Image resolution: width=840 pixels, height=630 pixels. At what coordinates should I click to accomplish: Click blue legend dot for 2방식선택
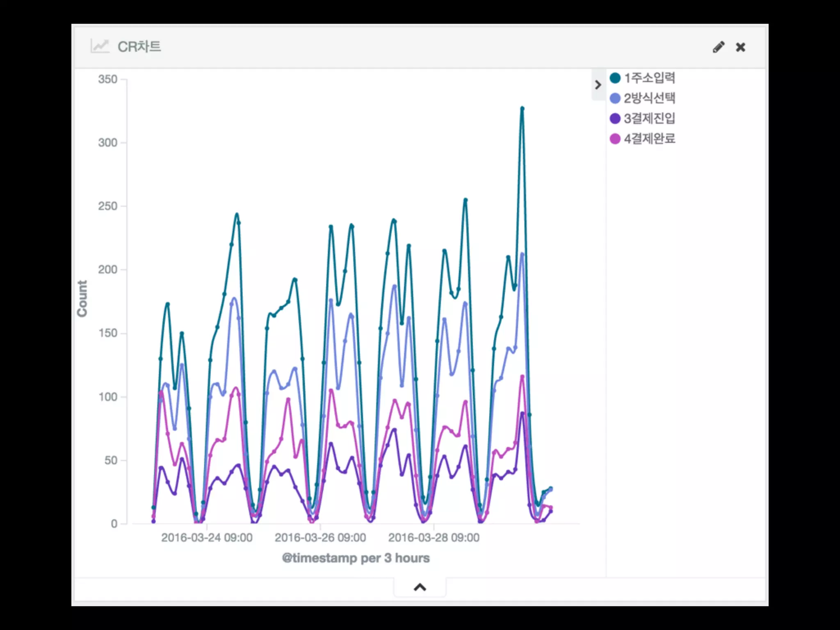[x=615, y=98]
